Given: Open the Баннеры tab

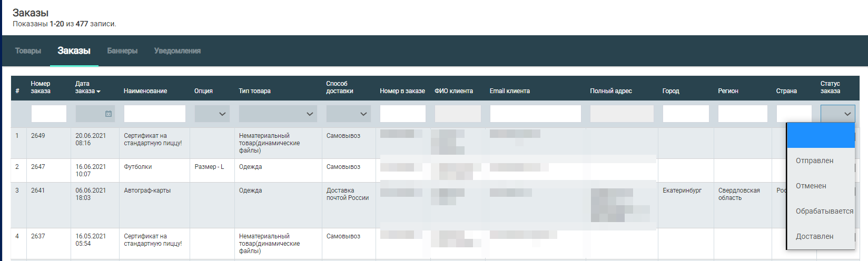Looking at the screenshot, I should 122,51.
